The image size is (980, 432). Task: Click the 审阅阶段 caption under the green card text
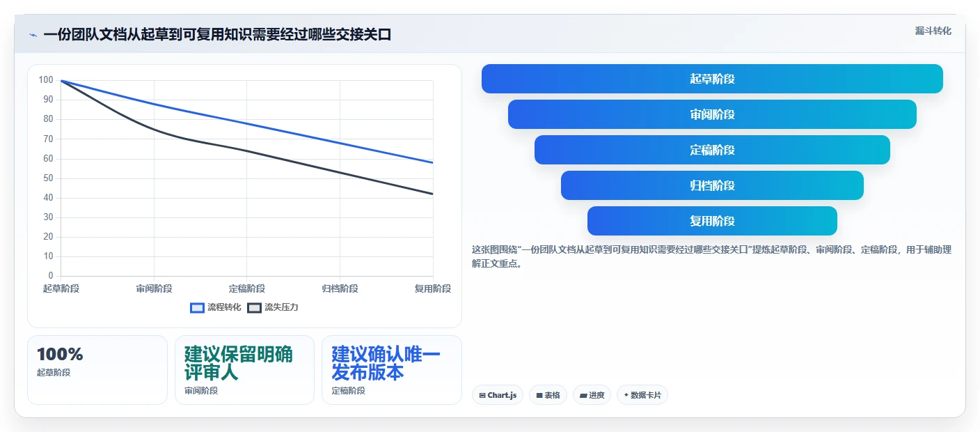tap(201, 391)
